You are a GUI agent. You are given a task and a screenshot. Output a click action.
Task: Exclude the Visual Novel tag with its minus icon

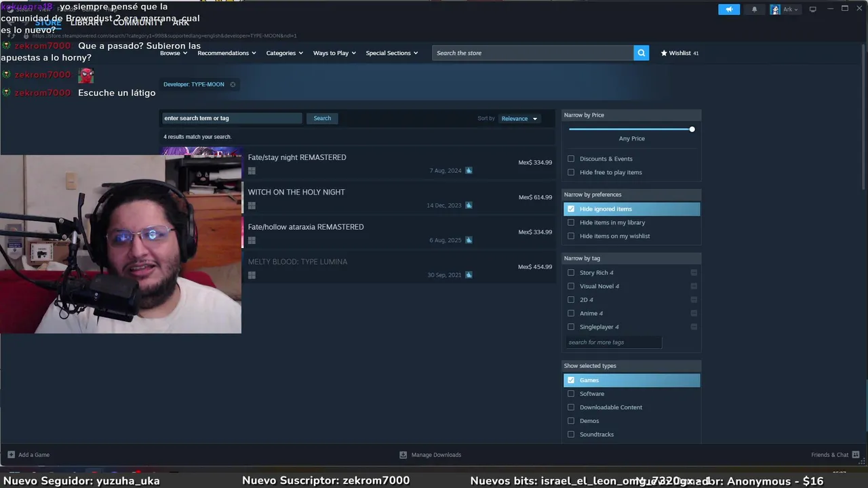click(x=694, y=286)
